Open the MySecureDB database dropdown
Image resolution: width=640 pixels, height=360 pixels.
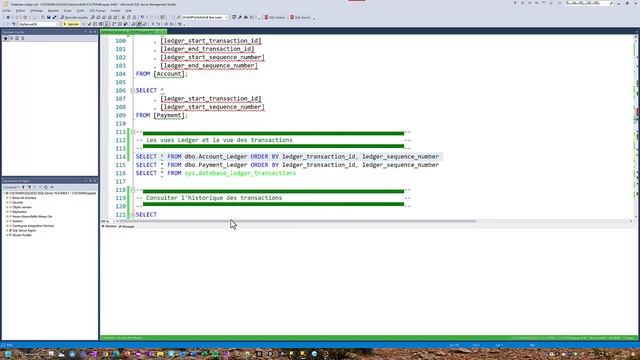39,24
